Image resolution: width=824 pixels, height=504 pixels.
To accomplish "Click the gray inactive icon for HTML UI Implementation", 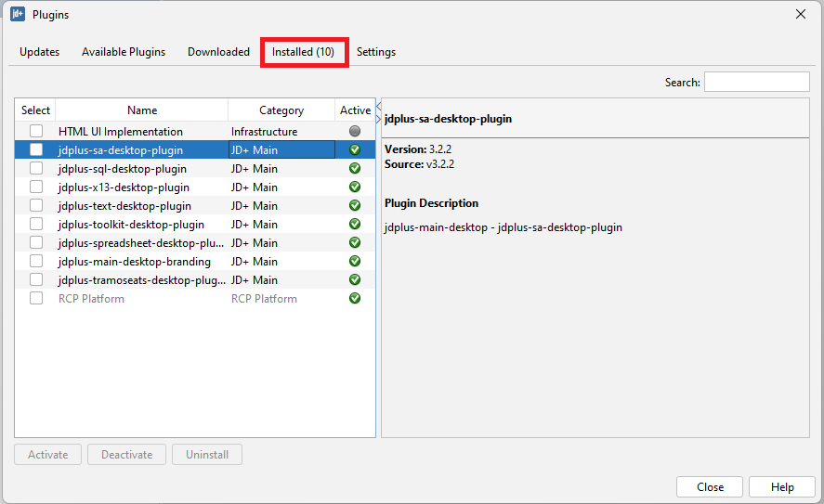I will pyautogui.click(x=354, y=132).
